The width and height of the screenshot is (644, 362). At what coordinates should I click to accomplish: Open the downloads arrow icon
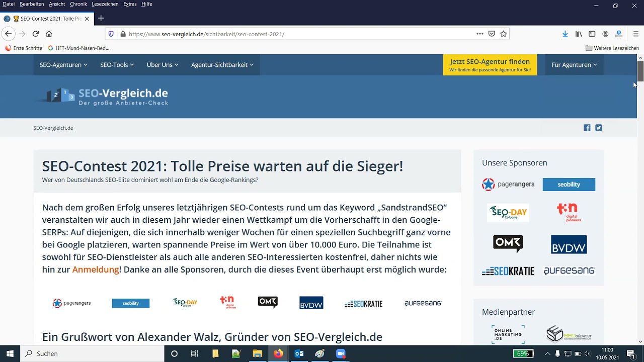pos(565,34)
